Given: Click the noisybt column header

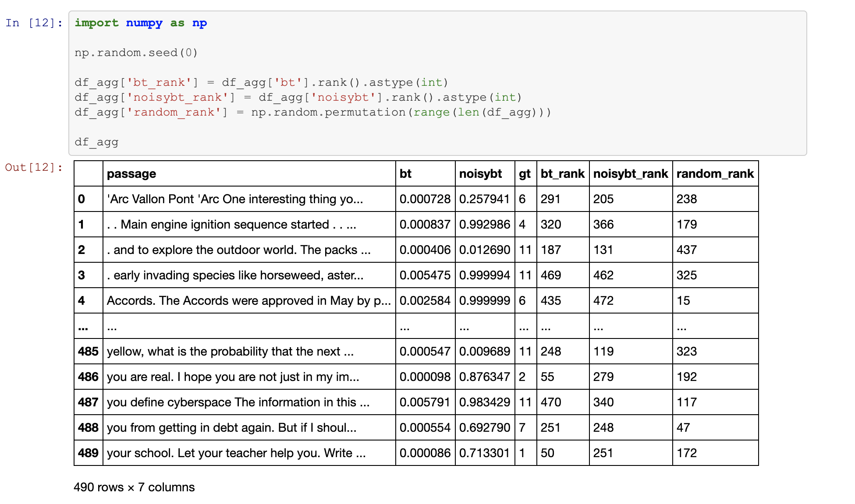Looking at the screenshot, I should (x=480, y=174).
